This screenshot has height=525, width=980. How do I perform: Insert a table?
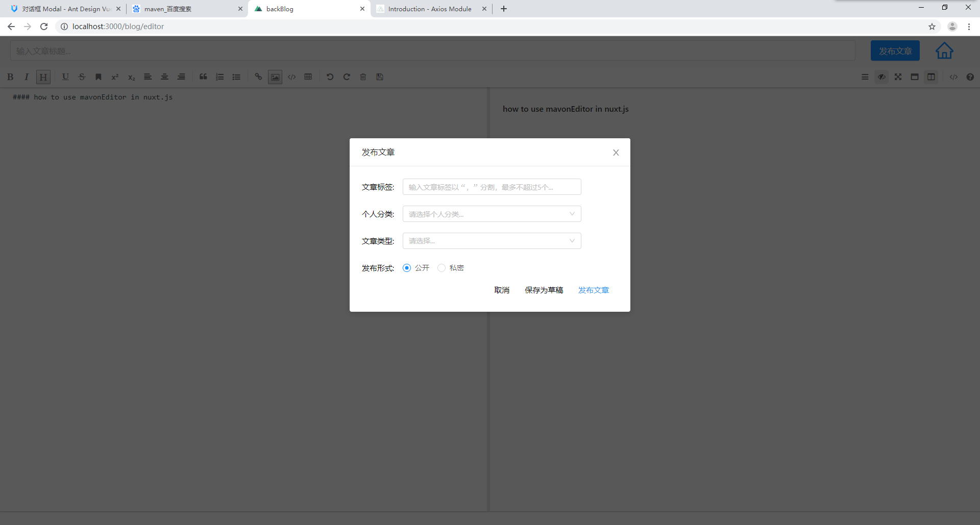click(308, 77)
